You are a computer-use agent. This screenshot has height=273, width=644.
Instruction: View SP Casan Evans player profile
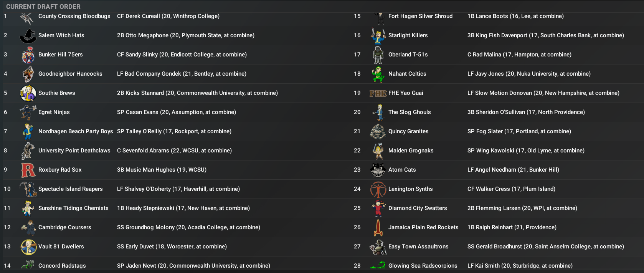point(176,112)
